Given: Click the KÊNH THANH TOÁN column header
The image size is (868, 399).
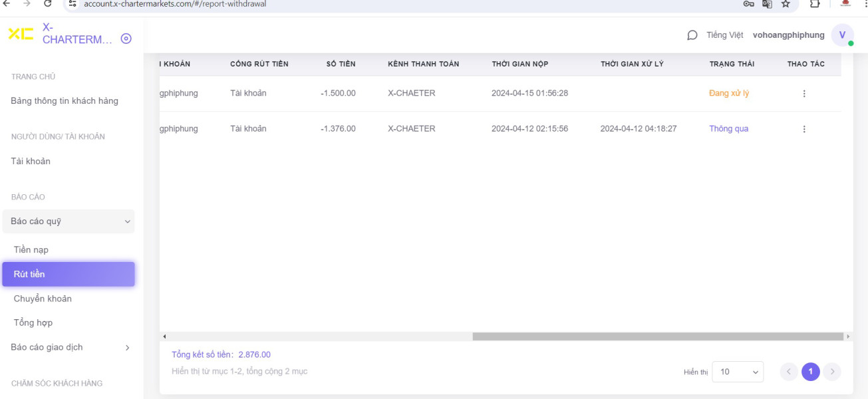Looking at the screenshot, I should point(424,65).
